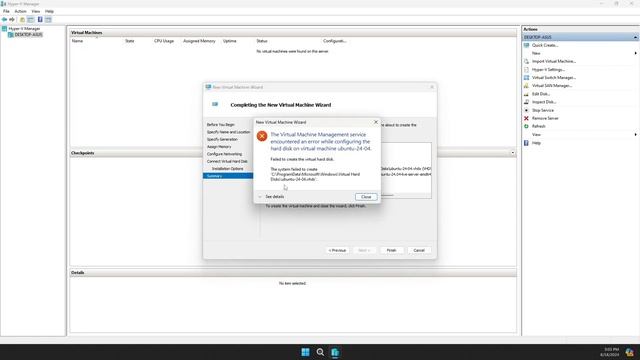
Task: Click Previous in the wizard
Action: (x=338, y=250)
